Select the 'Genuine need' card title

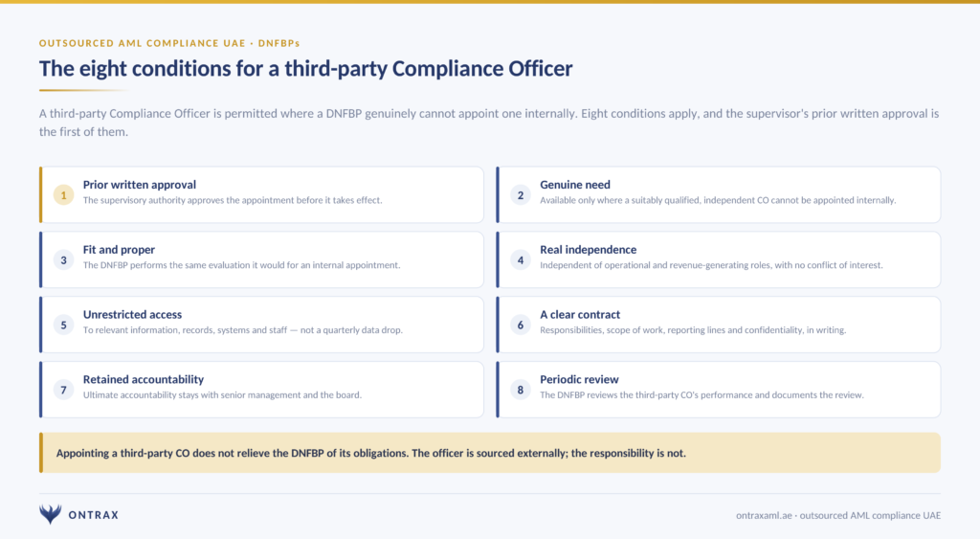[x=575, y=185]
